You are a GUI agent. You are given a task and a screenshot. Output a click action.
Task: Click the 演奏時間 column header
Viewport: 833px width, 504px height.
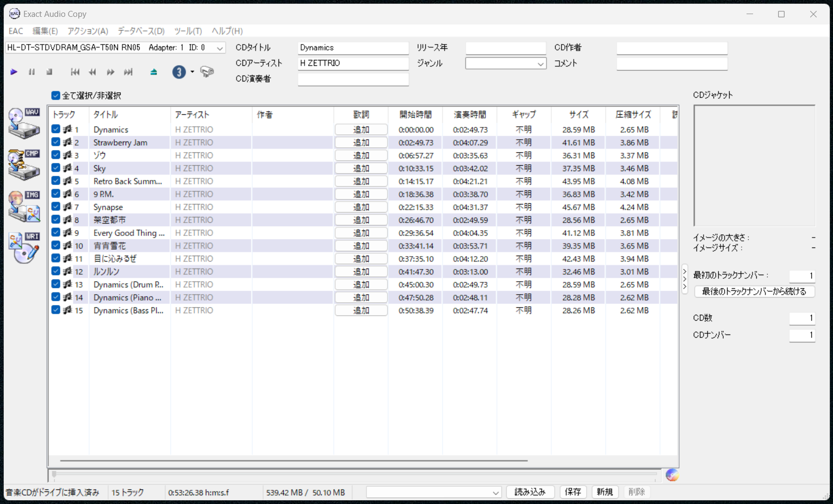point(470,115)
